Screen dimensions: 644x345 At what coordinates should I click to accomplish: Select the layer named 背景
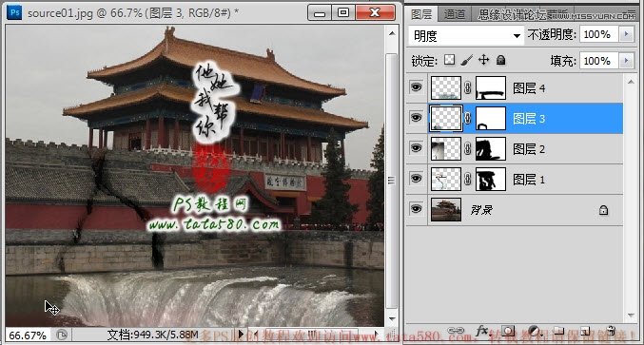(481, 210)
